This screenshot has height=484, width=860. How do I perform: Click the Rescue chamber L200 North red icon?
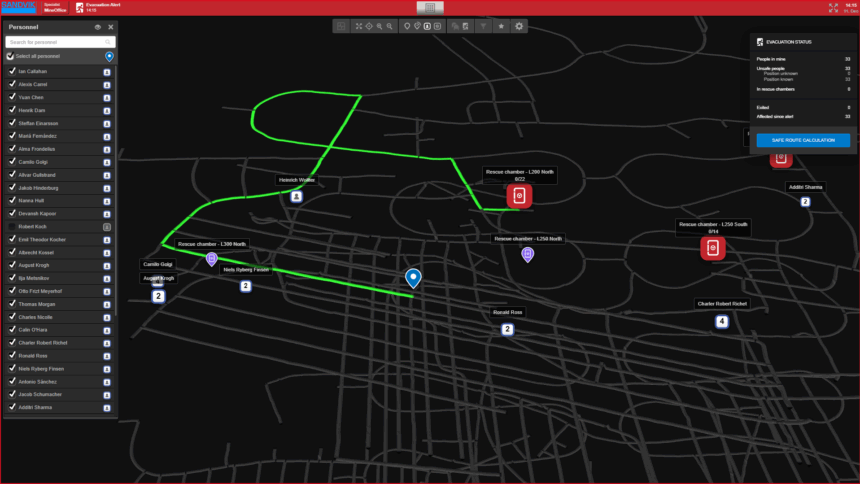[x=519, y=195]
